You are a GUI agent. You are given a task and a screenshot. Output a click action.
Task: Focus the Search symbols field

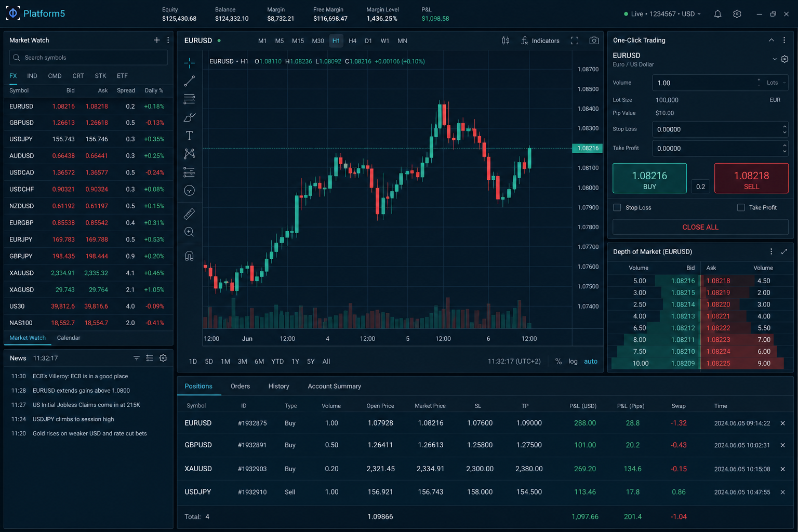pyautogui.click(x=88, y=58)
